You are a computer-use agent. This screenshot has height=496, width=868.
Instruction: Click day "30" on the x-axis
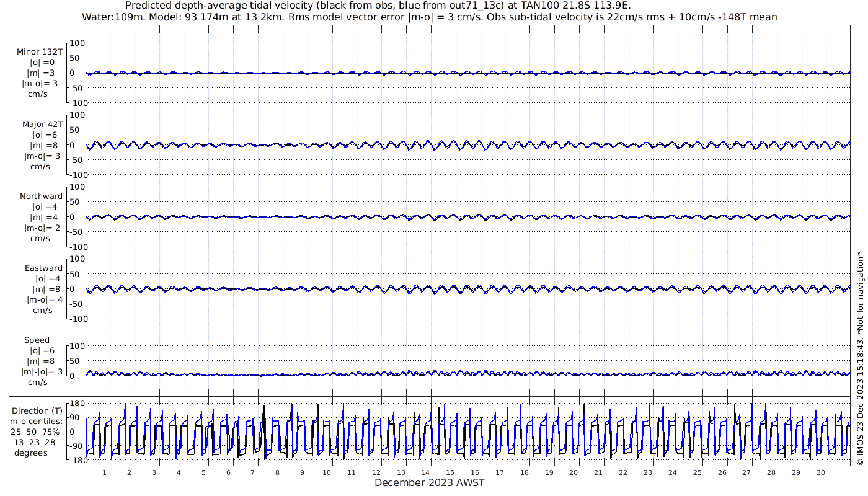(821, 472)
